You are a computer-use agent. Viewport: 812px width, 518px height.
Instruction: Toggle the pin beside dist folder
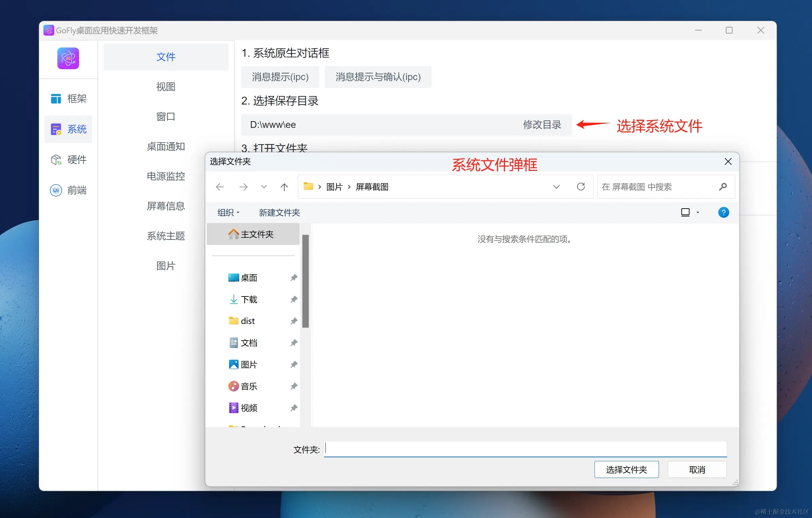(x=294, y=321)
